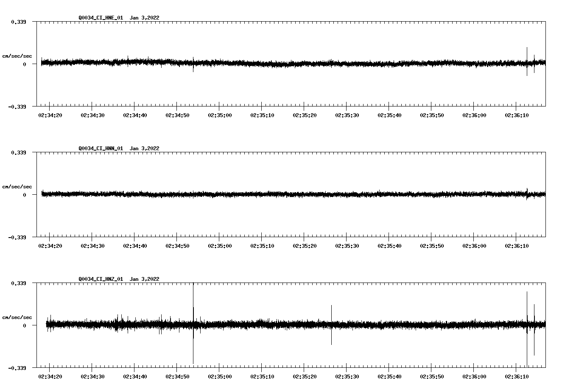The image size is (576, 392).
Task: Select the HNE plot's -0.339 lower limit label
Action: coord(17,106)
